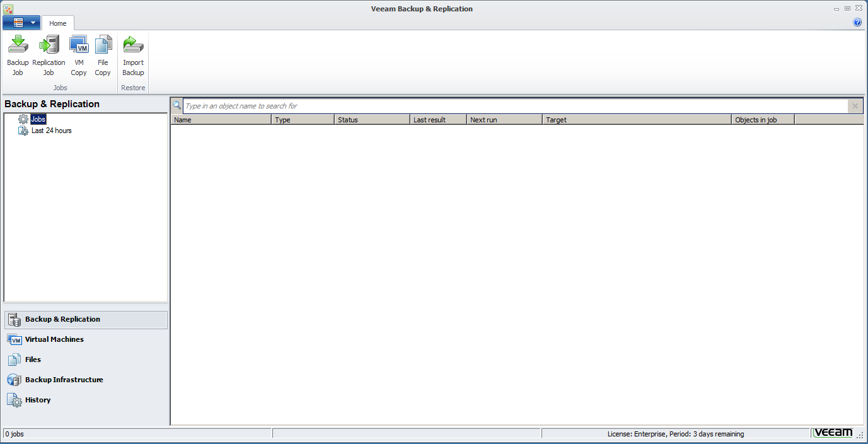Focus the object name search field
Image resolution: width=868 pixels, height=444 pixels.
[x=515, y=106]
